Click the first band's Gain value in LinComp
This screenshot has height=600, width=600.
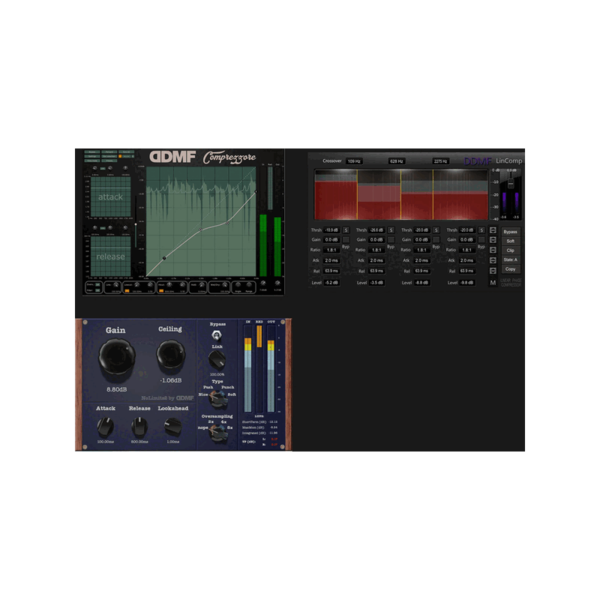[x=331, y=240]
